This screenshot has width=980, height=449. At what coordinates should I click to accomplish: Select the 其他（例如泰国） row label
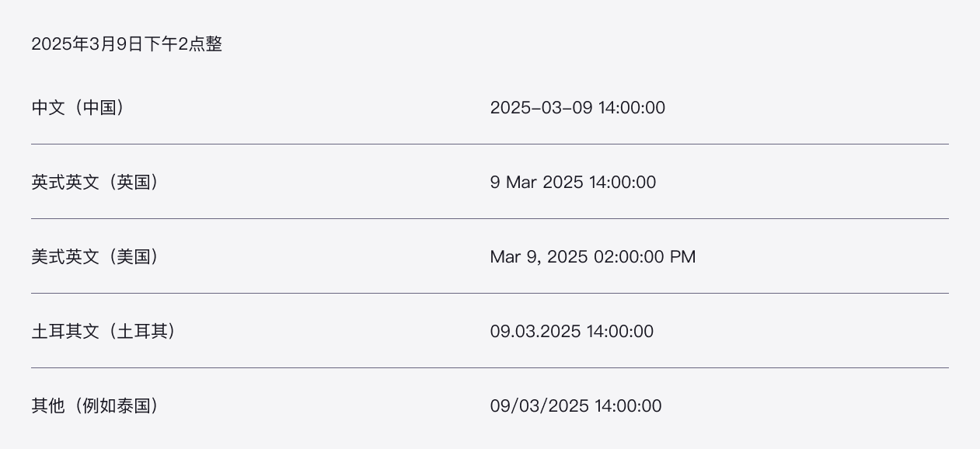tap(96, 405)
